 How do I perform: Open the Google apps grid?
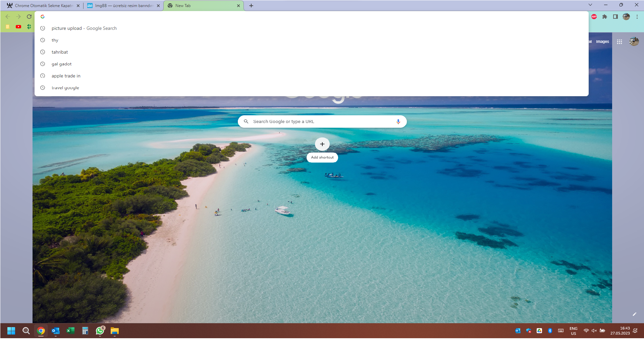point(620,42)
